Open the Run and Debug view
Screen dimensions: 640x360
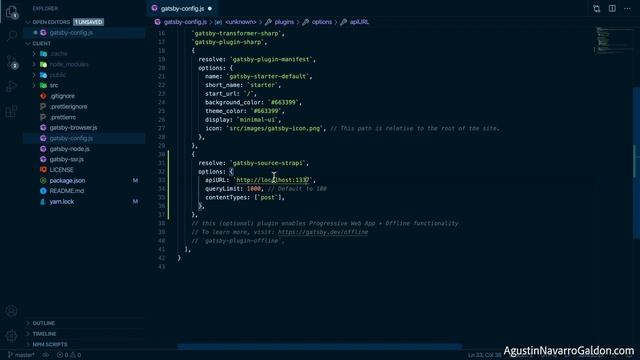coord(11,86)
